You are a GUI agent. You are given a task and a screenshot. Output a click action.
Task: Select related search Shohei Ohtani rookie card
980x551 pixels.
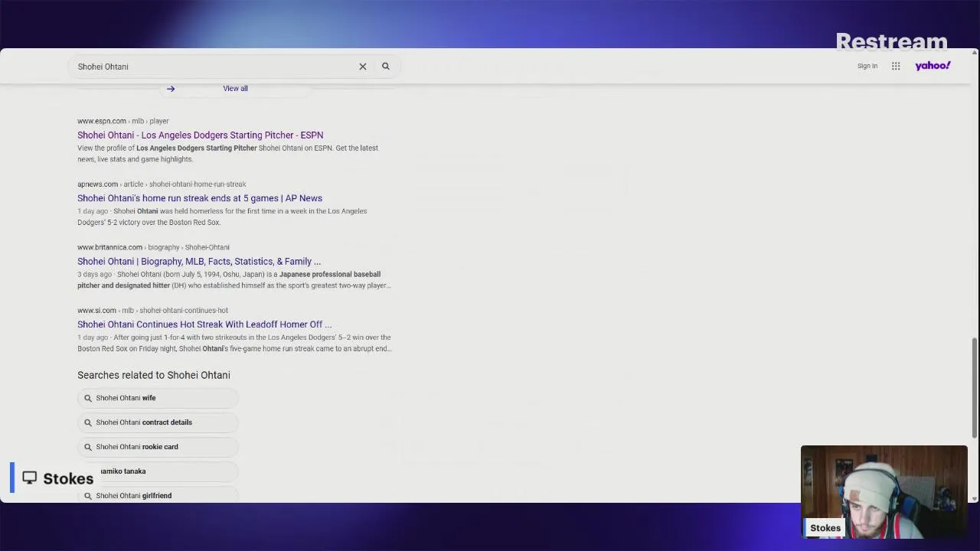point(158,447)
